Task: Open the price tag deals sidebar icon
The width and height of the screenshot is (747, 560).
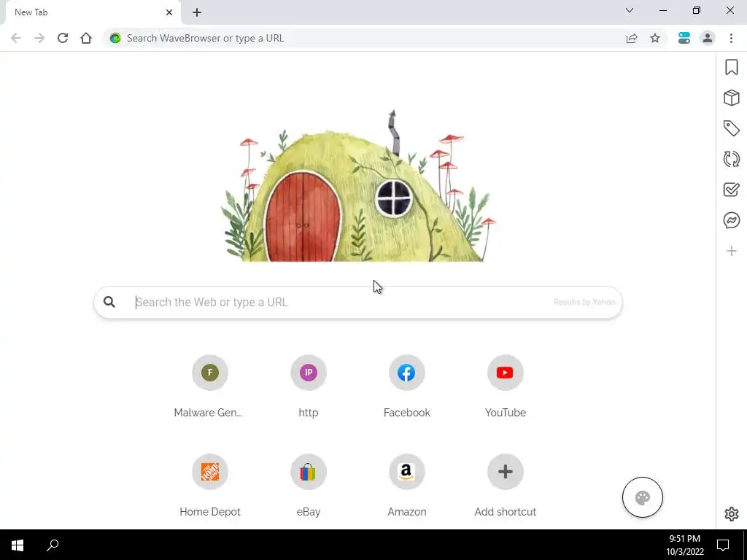Action: point(731,128)
